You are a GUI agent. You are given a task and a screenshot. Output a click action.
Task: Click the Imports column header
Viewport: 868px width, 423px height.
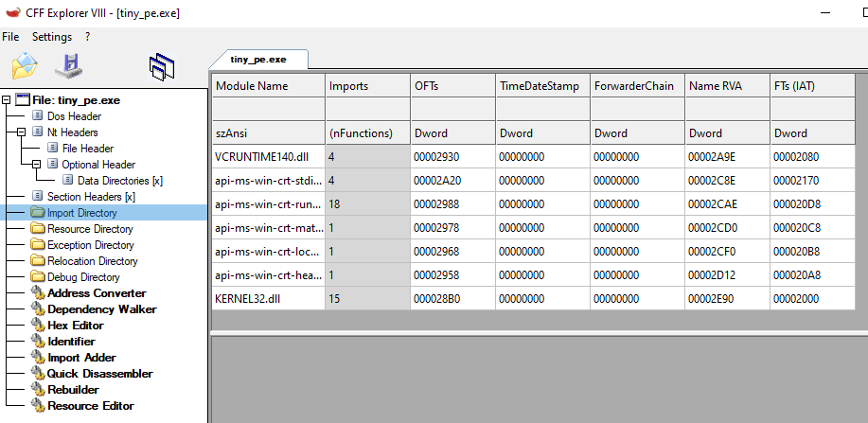(x=367, y=86)
